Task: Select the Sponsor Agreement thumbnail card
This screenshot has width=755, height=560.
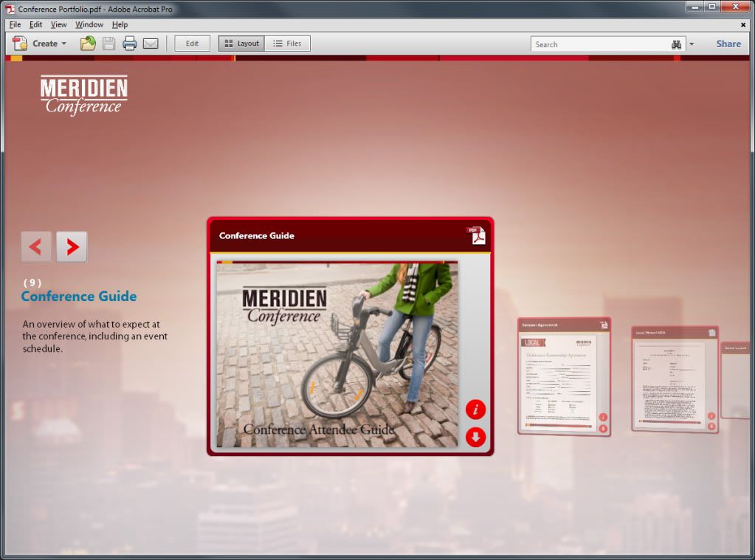Action: point(564,376)
